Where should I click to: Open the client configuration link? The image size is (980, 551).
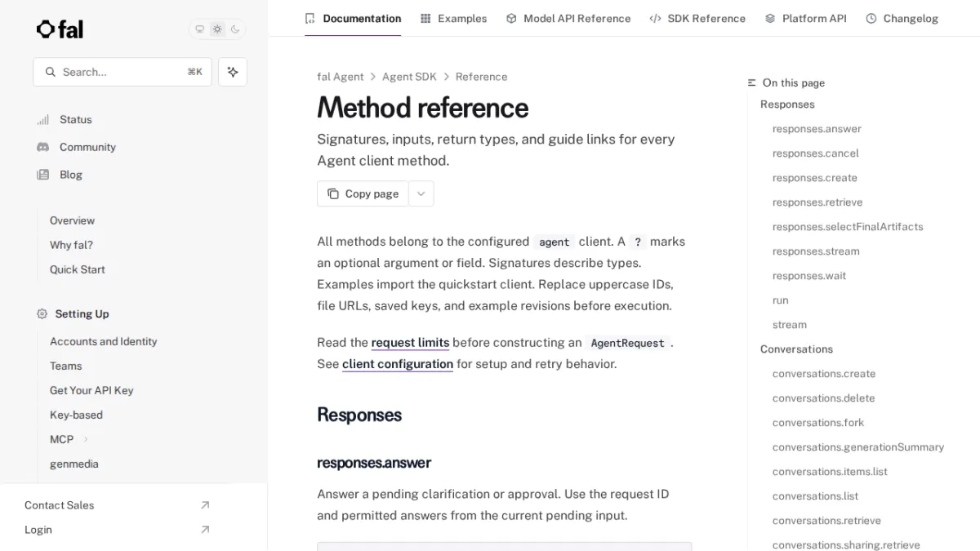coord(398,364)
